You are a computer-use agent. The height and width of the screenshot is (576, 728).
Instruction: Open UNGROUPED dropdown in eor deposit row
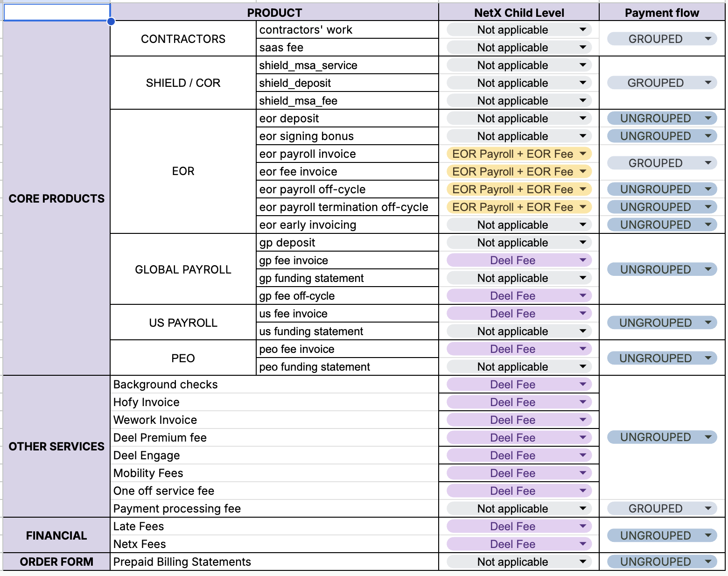tap(708, 119)
